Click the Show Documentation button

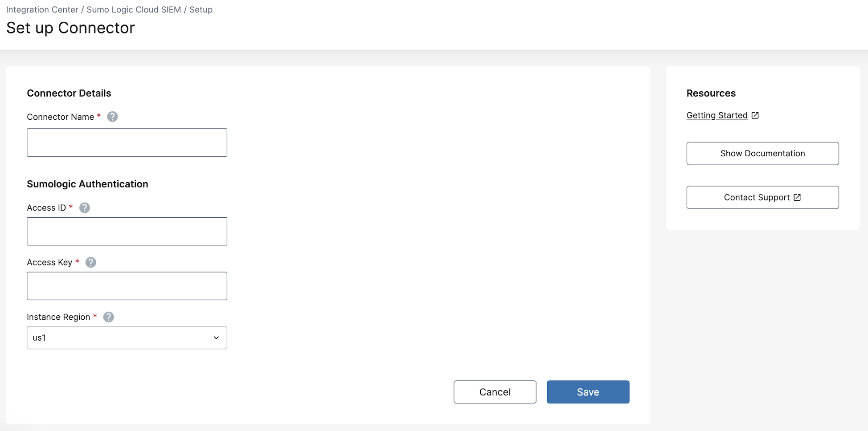pos(762,153)
